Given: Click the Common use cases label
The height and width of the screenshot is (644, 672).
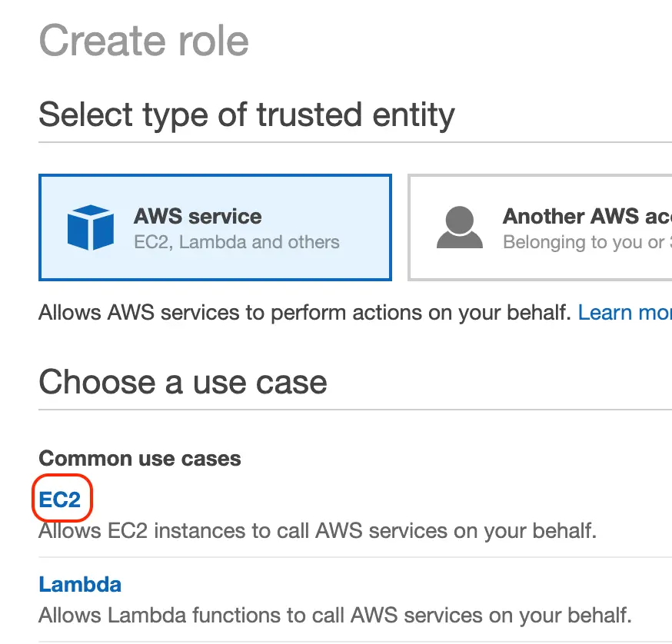Looking at the screenshot, I should point(139,458).
